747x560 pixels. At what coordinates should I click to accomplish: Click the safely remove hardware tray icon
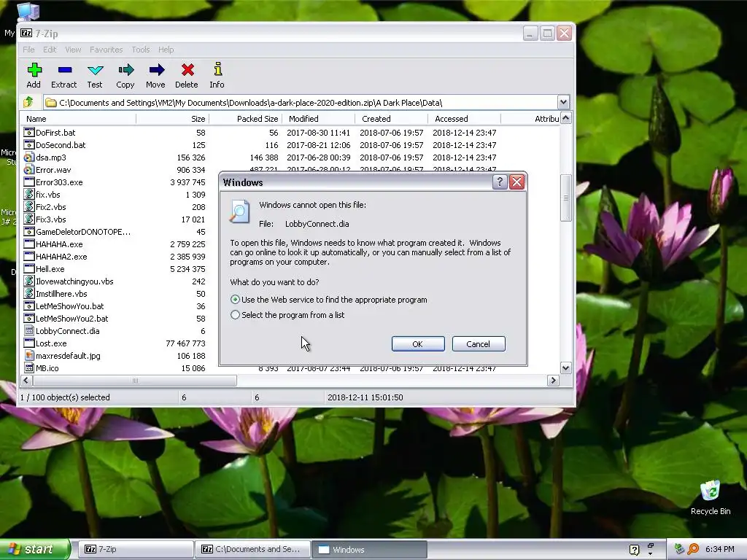(x=679, y=549)
